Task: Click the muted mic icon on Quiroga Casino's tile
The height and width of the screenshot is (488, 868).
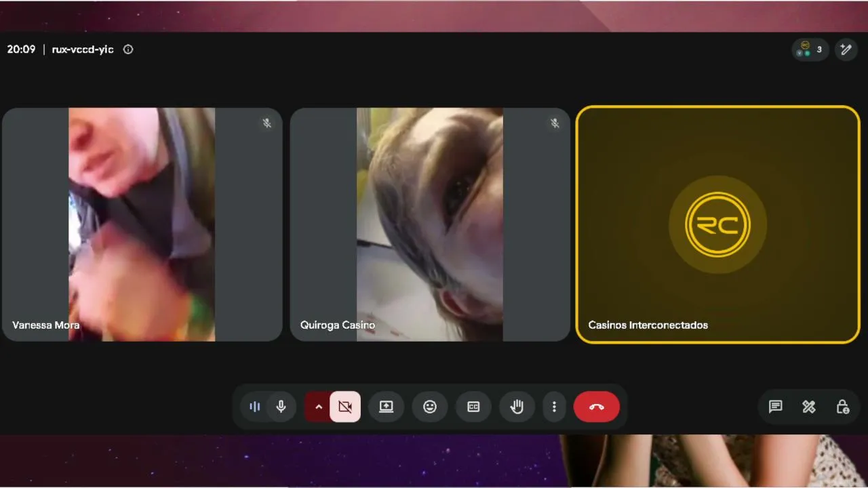Action: (x=555, y=123)
